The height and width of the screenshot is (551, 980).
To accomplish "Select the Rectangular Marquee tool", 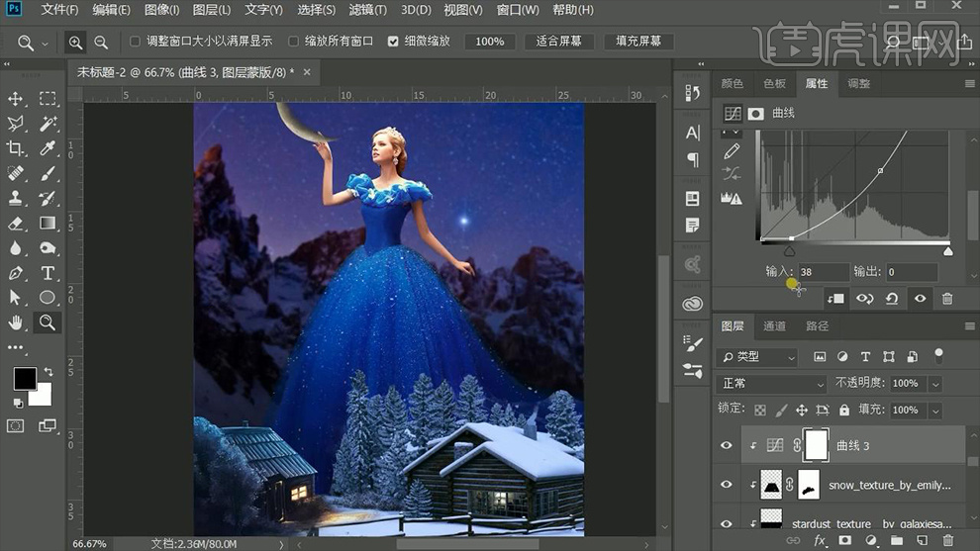I will tap(47, 99).
